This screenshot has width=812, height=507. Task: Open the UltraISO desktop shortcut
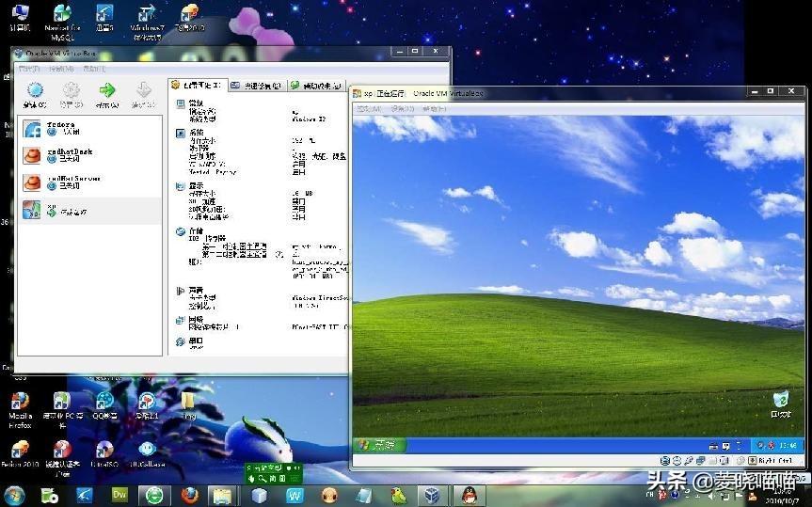pos(104,454)
